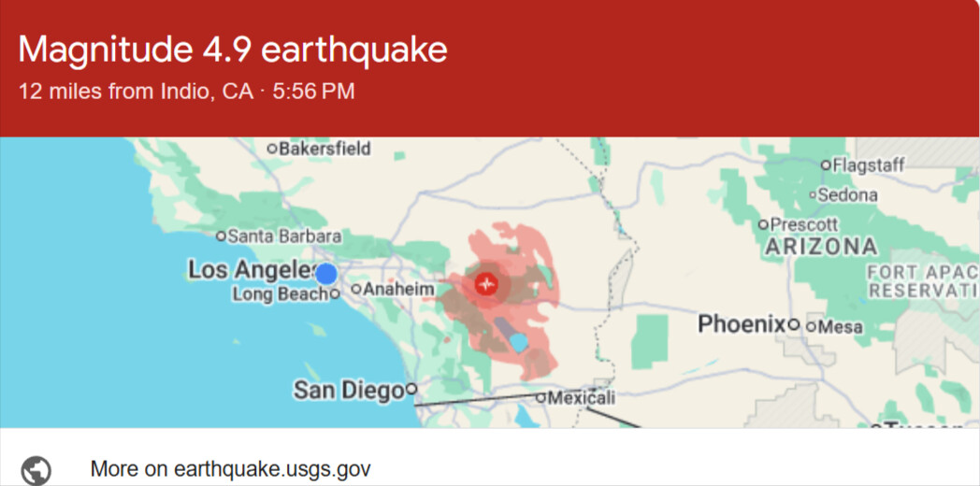The width and height of the screenshot is (980, 486).
Task: Click the Los Angeles map label
Action: 251,270
